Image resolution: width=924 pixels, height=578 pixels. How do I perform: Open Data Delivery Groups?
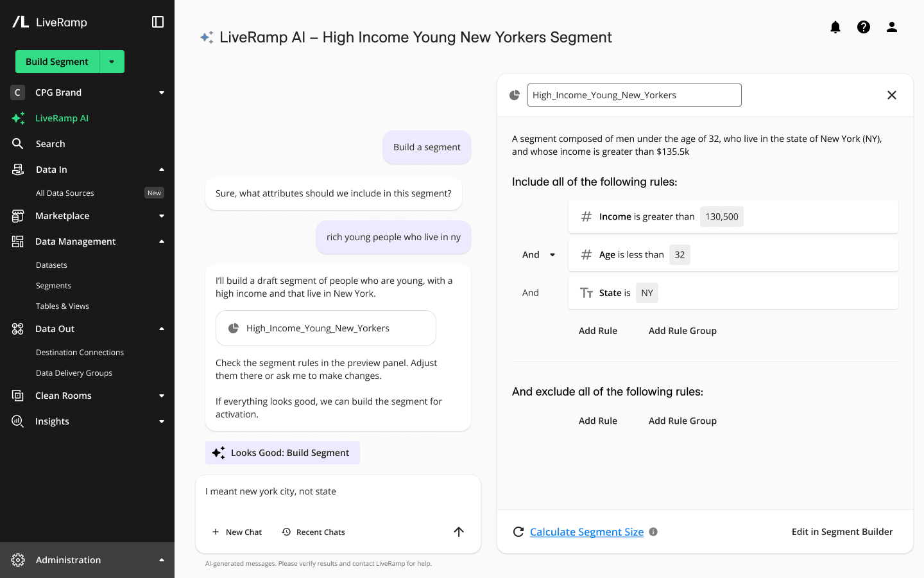[74, 373]
